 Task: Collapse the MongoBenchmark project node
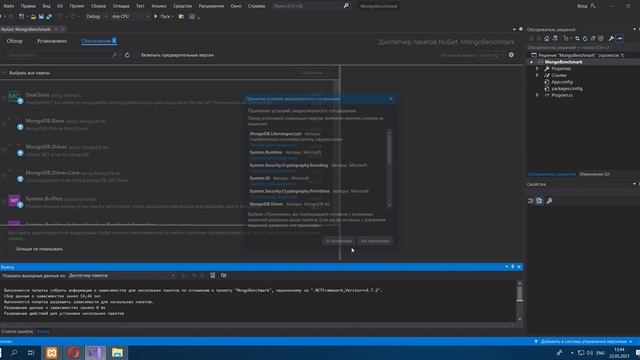tap(531, 62)
